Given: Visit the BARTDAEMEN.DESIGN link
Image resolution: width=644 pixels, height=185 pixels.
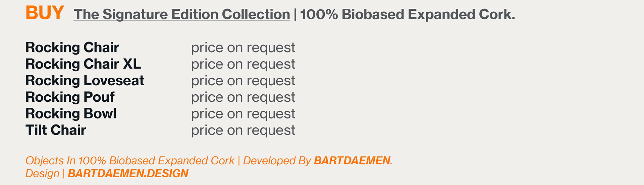Looking at the screenshot, I should 128,173.
